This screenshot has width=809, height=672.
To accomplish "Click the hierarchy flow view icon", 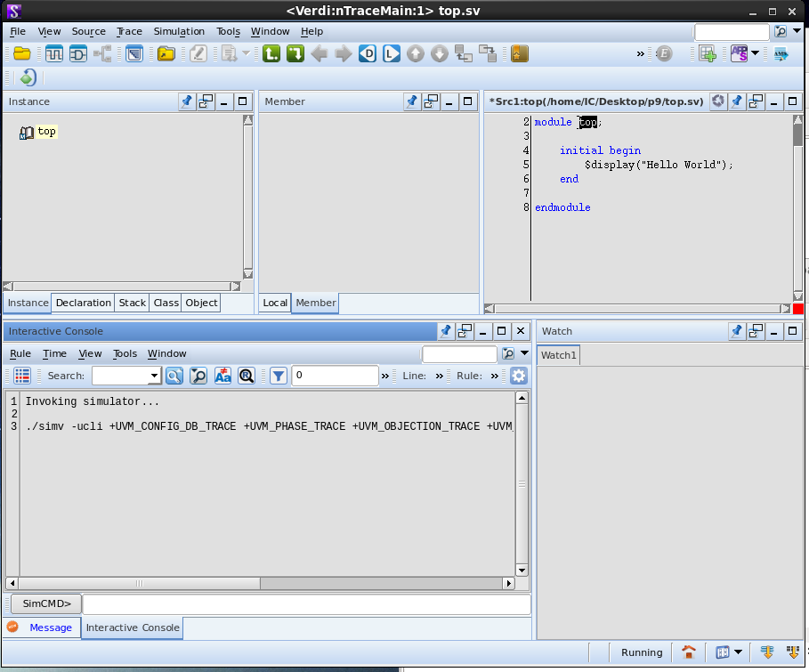I will tap(102, 53).
